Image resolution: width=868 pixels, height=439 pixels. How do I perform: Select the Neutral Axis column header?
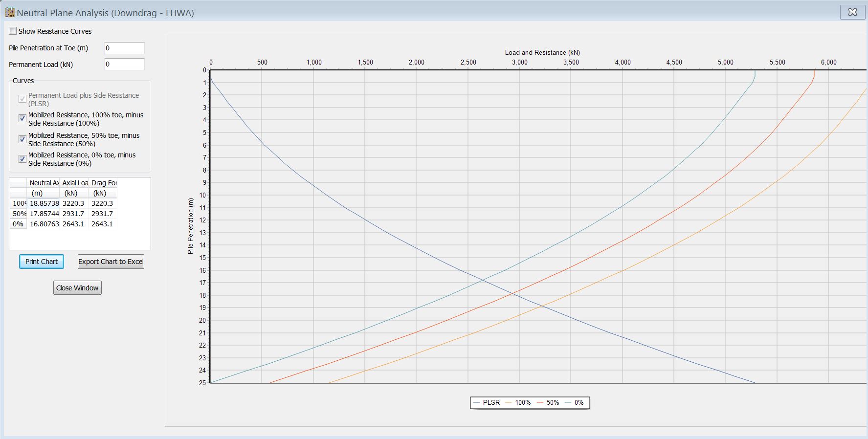point(44,183)
